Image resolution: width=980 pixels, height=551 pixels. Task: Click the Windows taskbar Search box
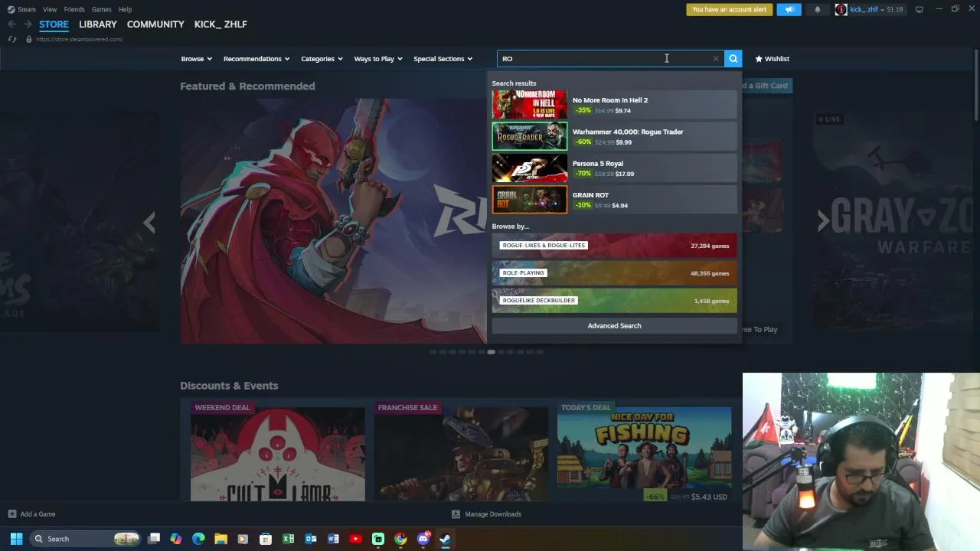tap(85, 539)
